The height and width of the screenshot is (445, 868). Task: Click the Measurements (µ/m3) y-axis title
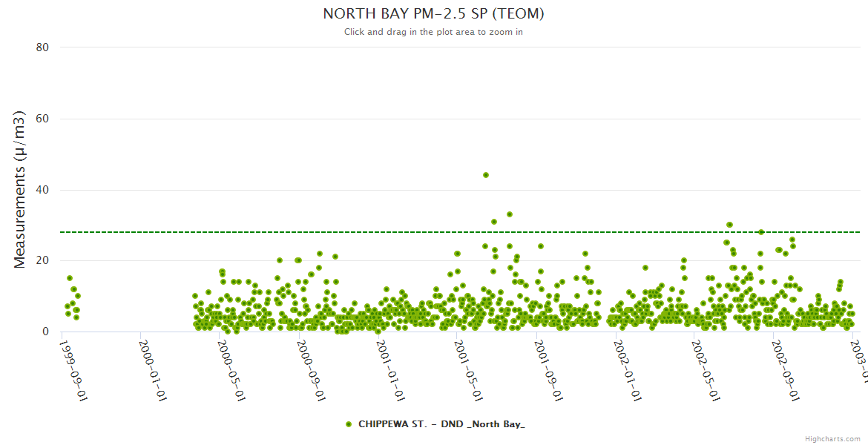point(20,190)
